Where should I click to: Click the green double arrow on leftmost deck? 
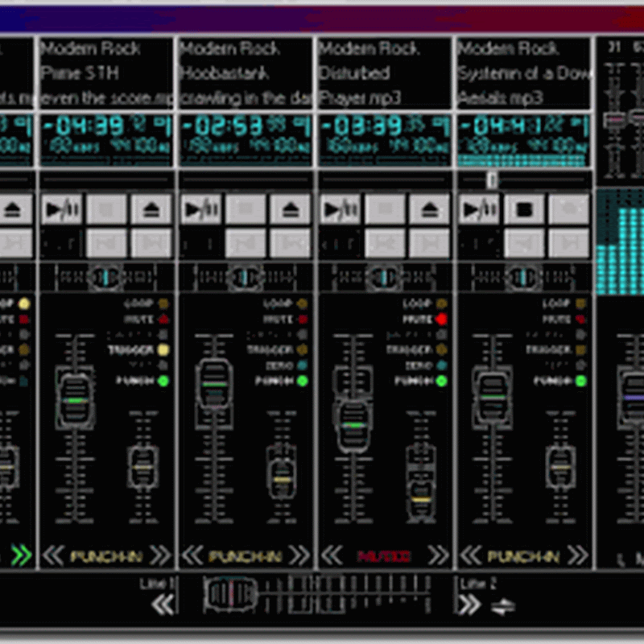coord(21,555)
